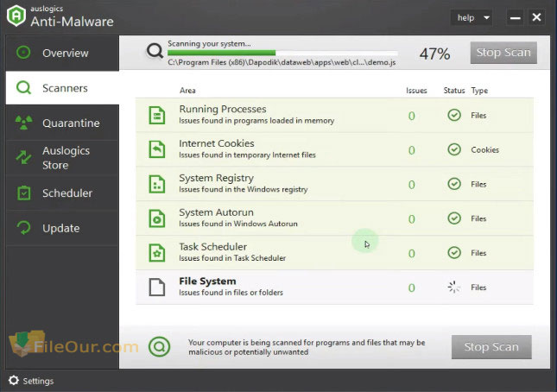This screenshot has height=392, width=557.
Task: Switch to the Scheduler section
Action: pyautogui.click(x=62, y=193)
